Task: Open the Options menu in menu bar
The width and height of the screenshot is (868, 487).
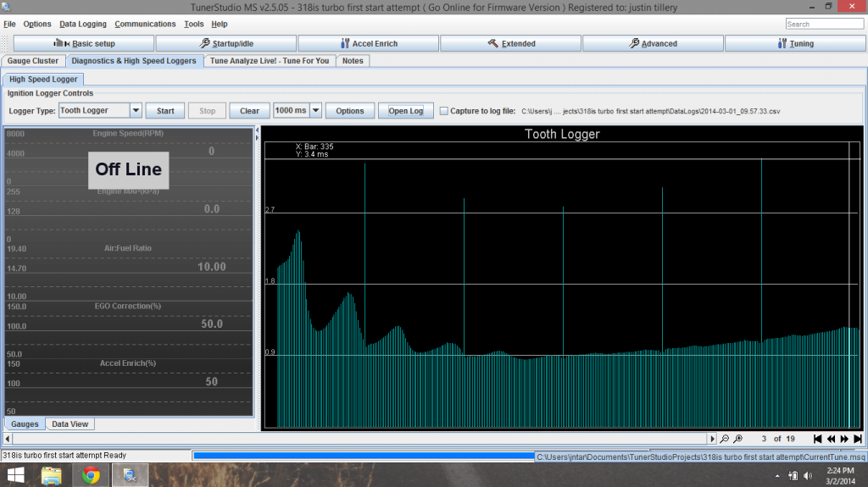Action: pos(37,24)
